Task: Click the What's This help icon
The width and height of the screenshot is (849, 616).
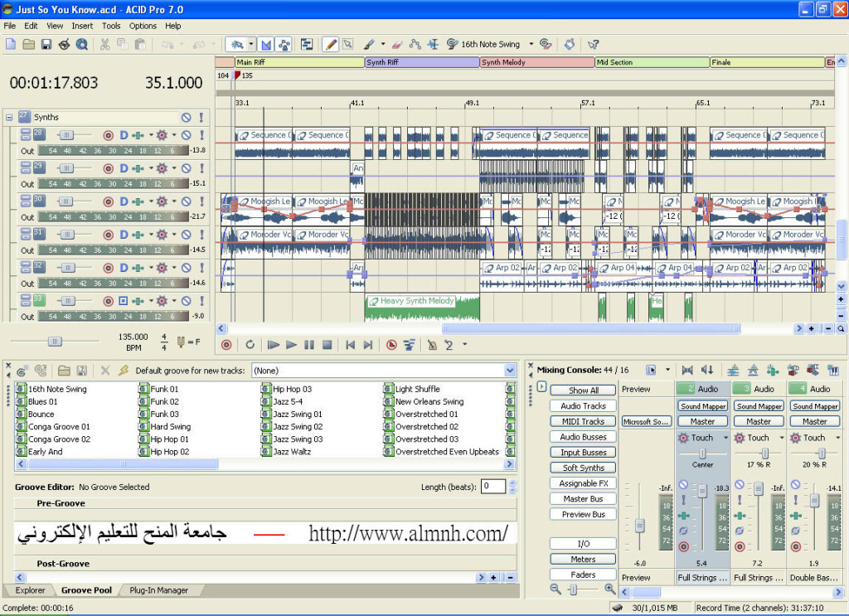Action: coord(594,45)
